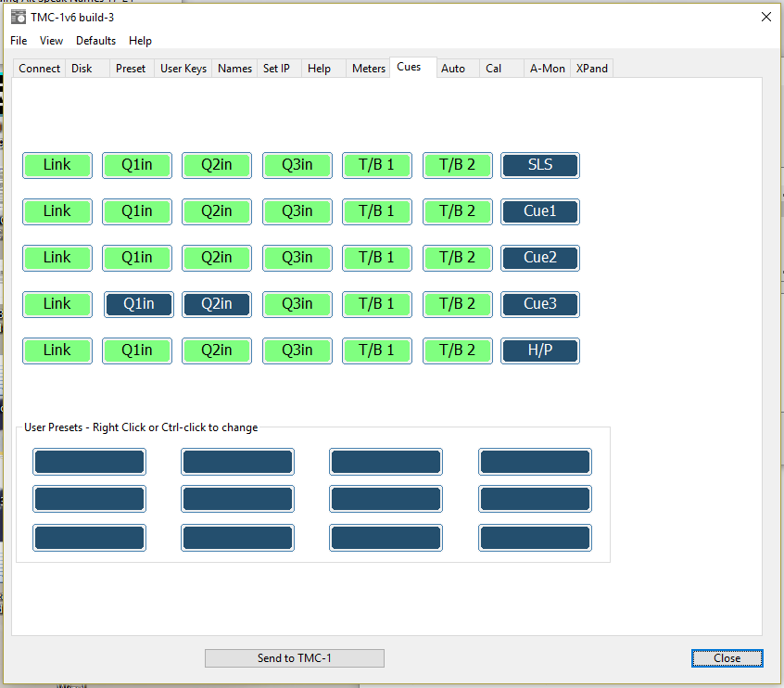Screen dimensions: 784x688
Task: Toggle Q3in in the Cue3 row
Action: coord(297,304)
